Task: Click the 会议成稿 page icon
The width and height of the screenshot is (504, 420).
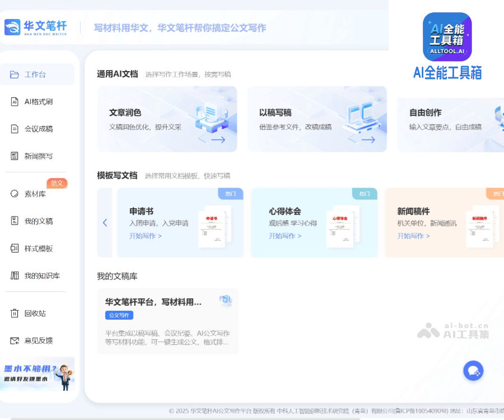Action: pyautogui.click(x=15, y=129)
